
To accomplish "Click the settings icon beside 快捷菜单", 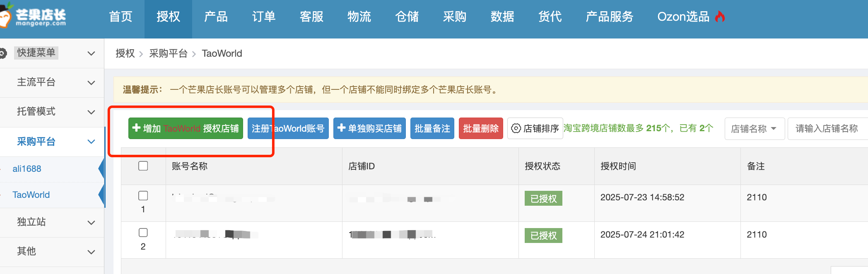I will click(3, 53).
